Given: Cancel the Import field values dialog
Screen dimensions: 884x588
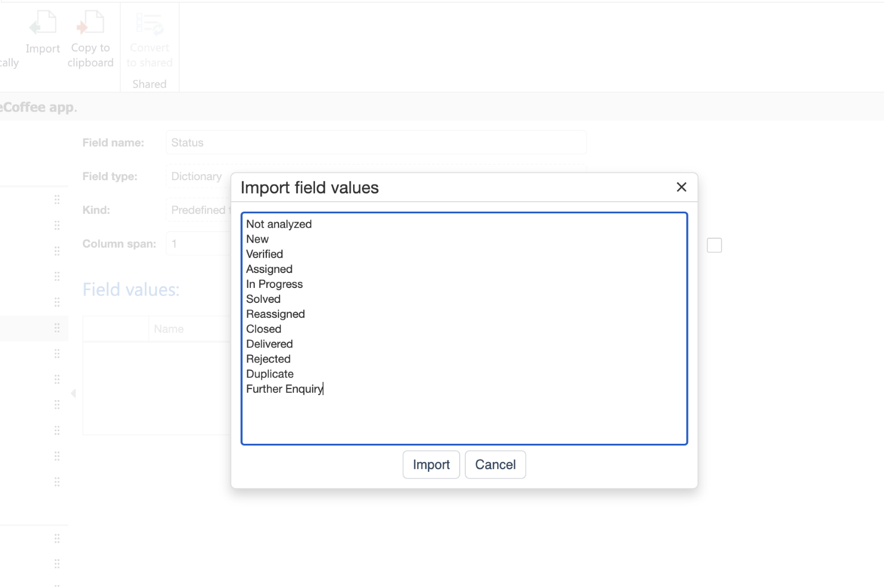Looking at the screenshot, I should 495,465.
